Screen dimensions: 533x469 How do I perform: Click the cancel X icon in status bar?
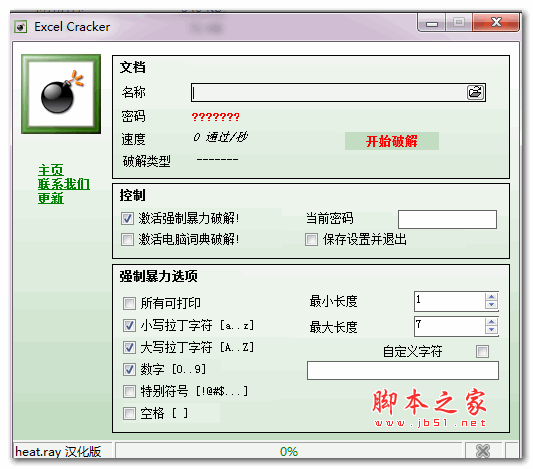click(483, 451)
